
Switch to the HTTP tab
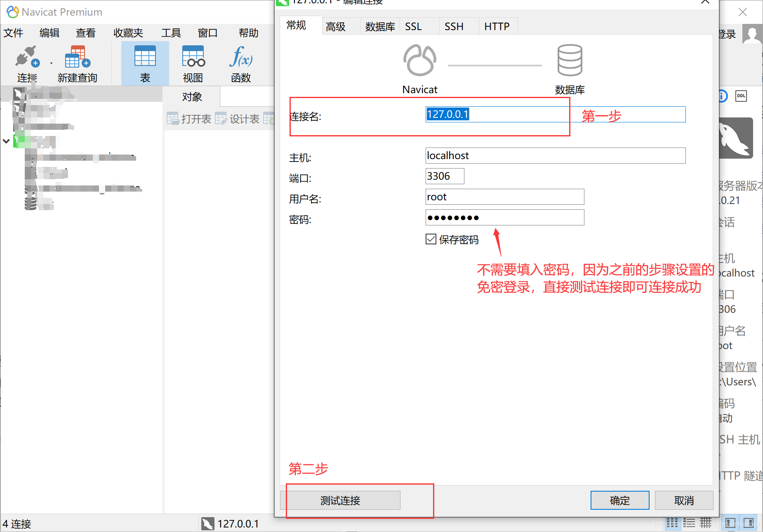click(x=498, y=26)
